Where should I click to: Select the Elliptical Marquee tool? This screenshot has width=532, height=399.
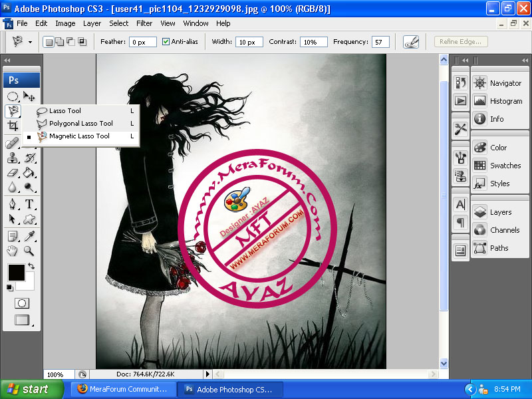point(13,96)
